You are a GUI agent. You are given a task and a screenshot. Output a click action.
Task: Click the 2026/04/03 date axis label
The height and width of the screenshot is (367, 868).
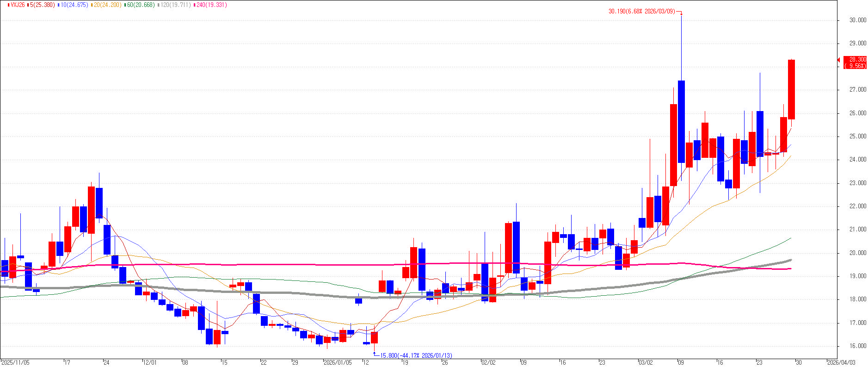(x=841, y=362)
